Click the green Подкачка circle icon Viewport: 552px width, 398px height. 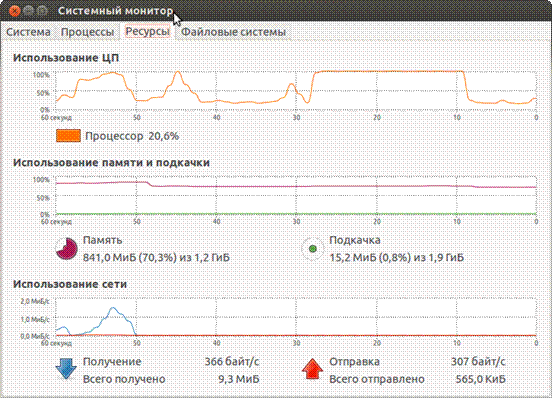[x=313, y=248]
